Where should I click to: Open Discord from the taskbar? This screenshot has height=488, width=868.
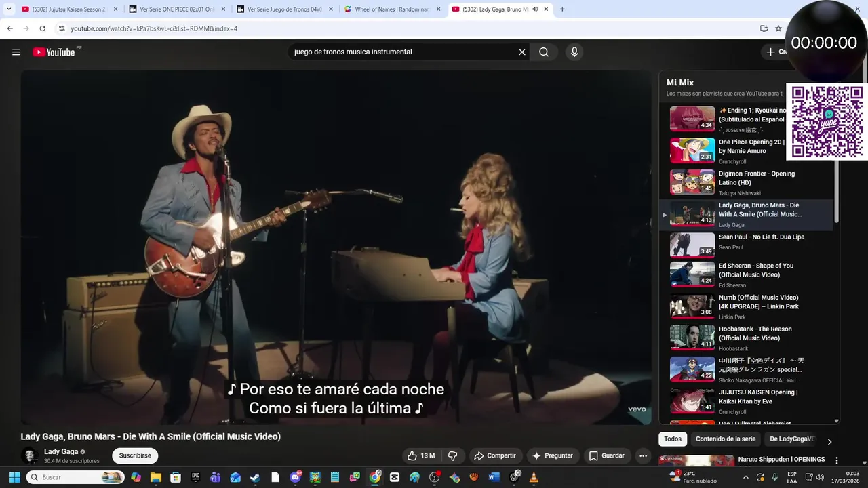(295, 477)
